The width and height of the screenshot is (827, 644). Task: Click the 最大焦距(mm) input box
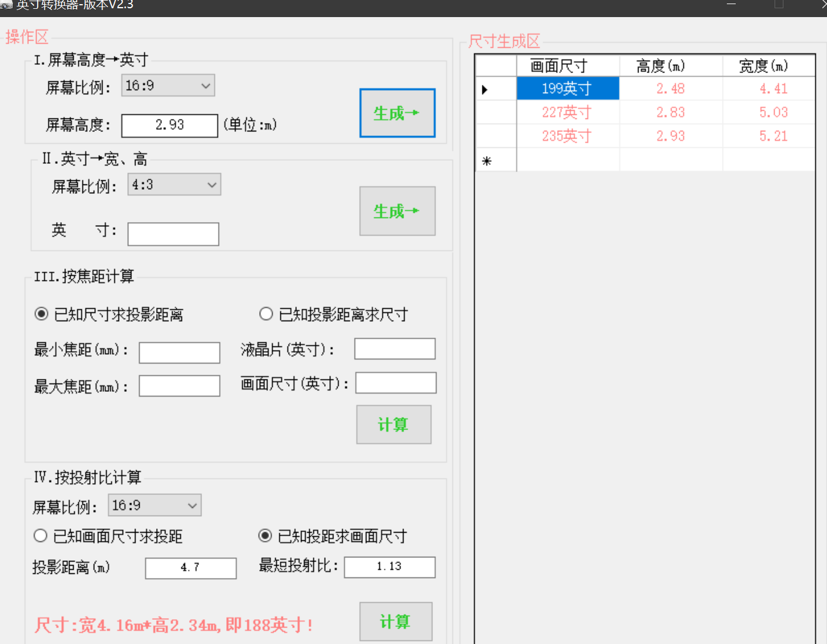180,386
